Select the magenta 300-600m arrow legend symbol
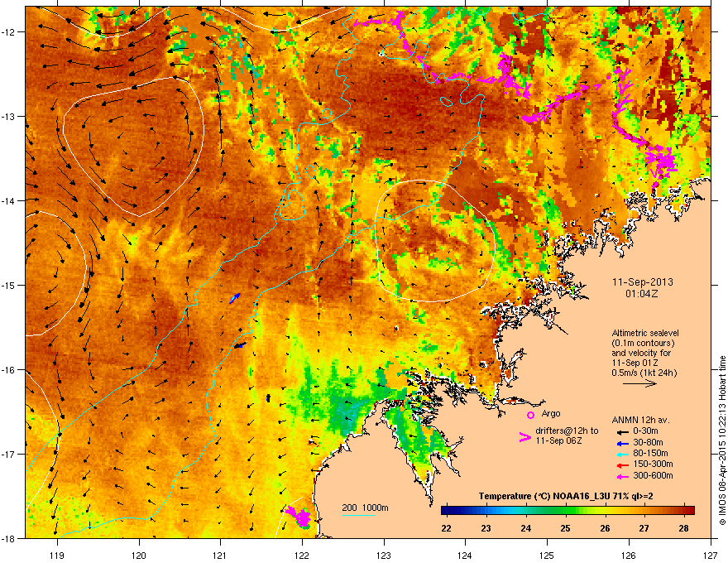 (622, 476)
